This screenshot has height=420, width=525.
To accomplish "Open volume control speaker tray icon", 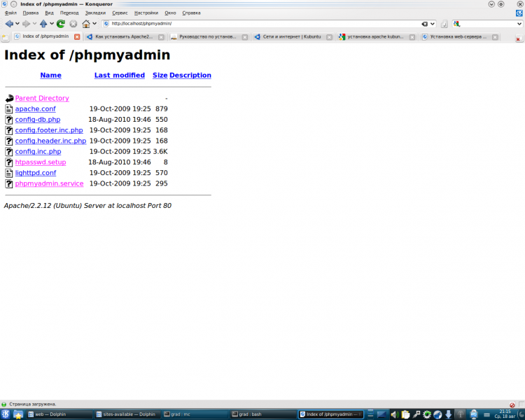I will point(394,414).
